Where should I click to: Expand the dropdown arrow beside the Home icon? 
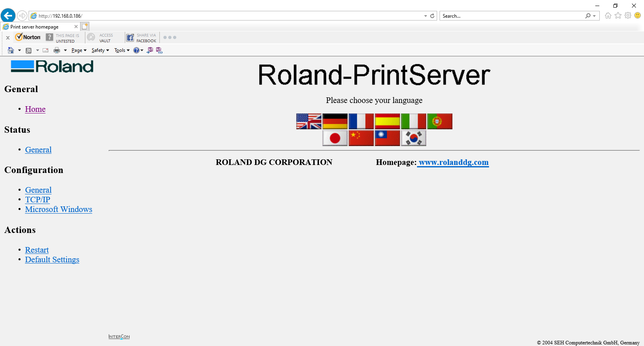pos(19,50)
